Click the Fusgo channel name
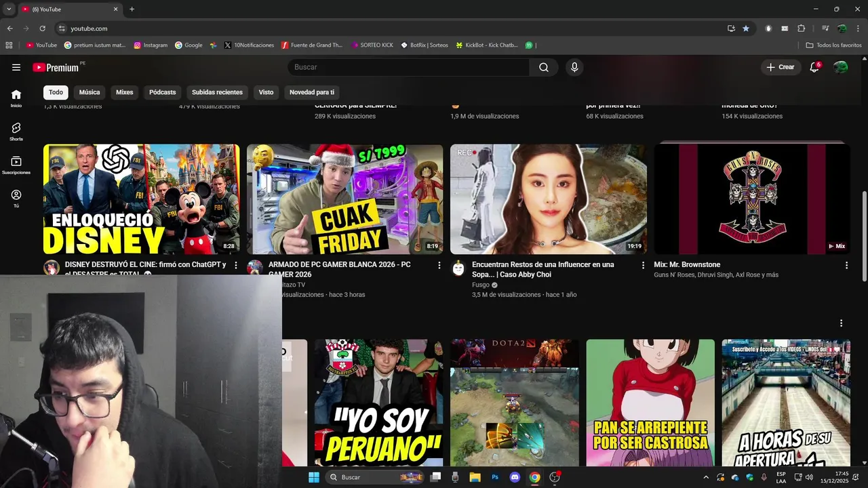This screenshot has height=488, width=868. click(481, 285)
